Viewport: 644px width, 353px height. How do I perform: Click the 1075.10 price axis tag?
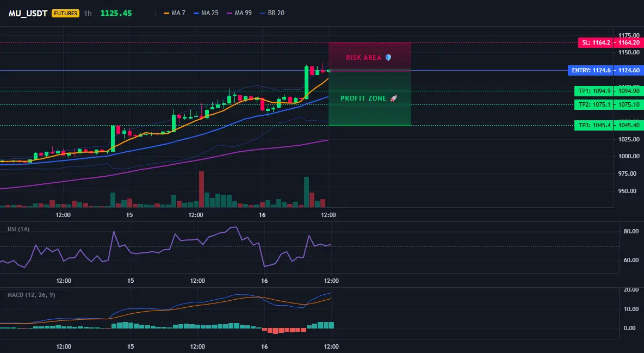click(629, 105)
